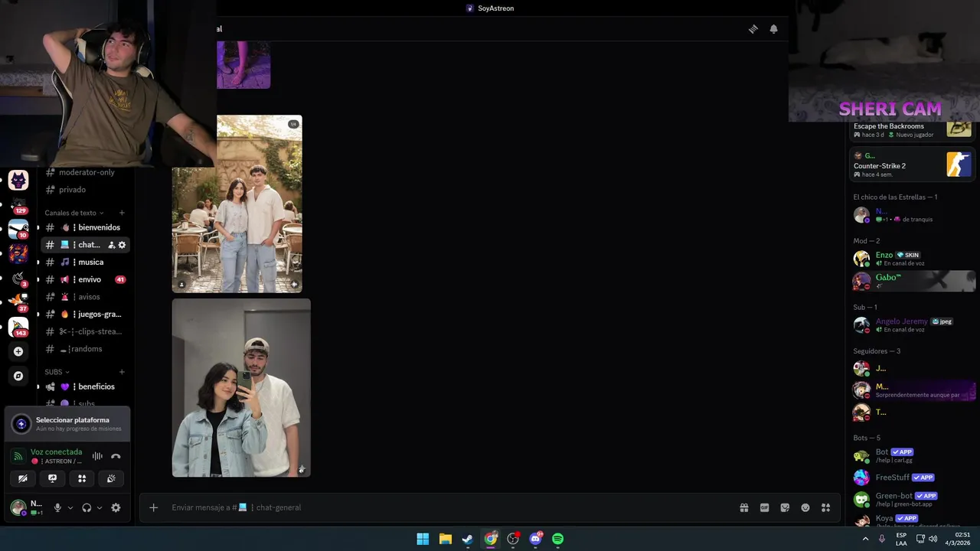This screenshot has height=551, width=980.
Task: Show hidden system tray icons
Action: pyautogui.click(x=865, y=539)
